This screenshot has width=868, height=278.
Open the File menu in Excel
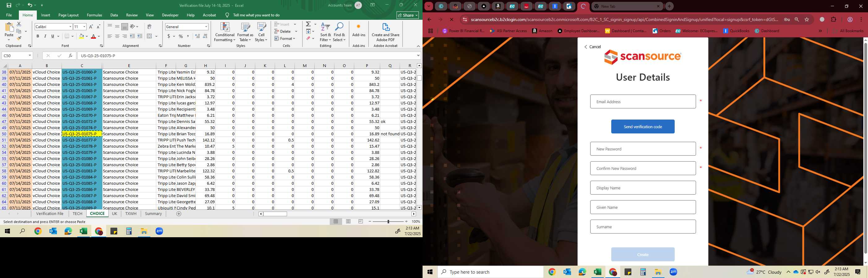tap(9, 15)
